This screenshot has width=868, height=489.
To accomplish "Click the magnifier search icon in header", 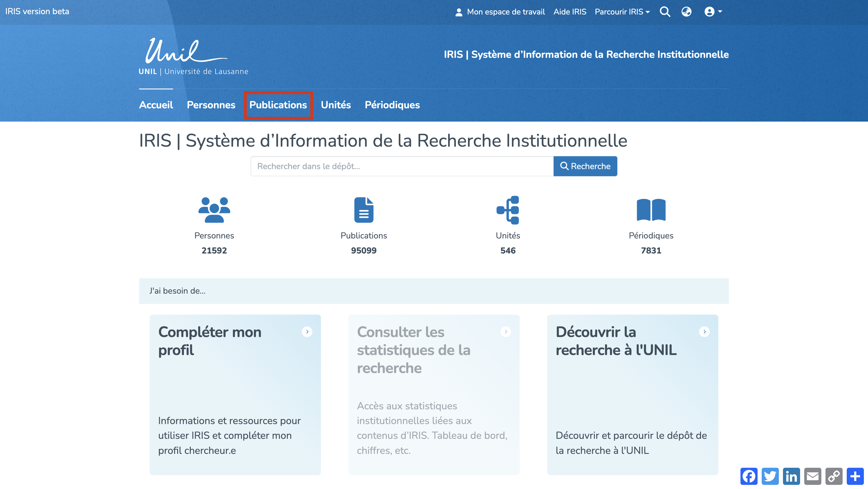I will click(x=665, y=12).
